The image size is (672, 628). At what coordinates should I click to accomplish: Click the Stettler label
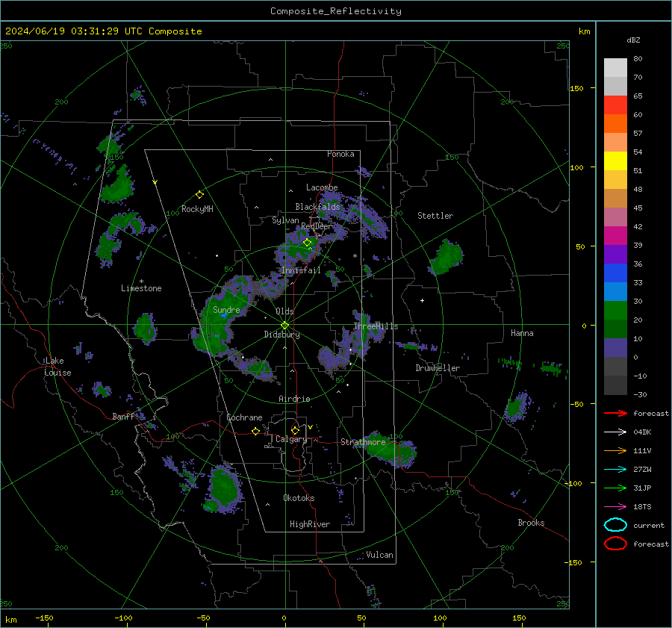coord(435,216)
